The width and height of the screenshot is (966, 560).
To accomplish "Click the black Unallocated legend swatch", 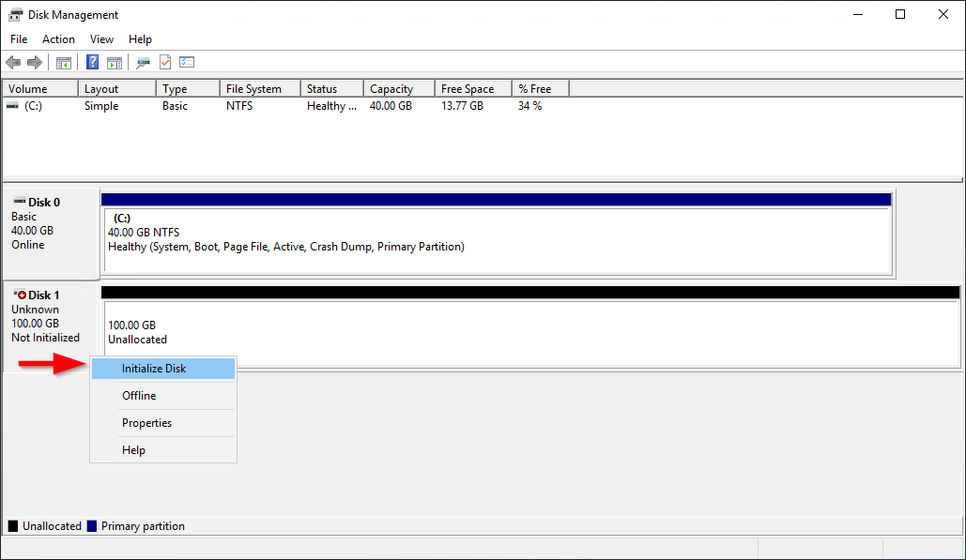I will pyautogui.click(x=11, y=525).
